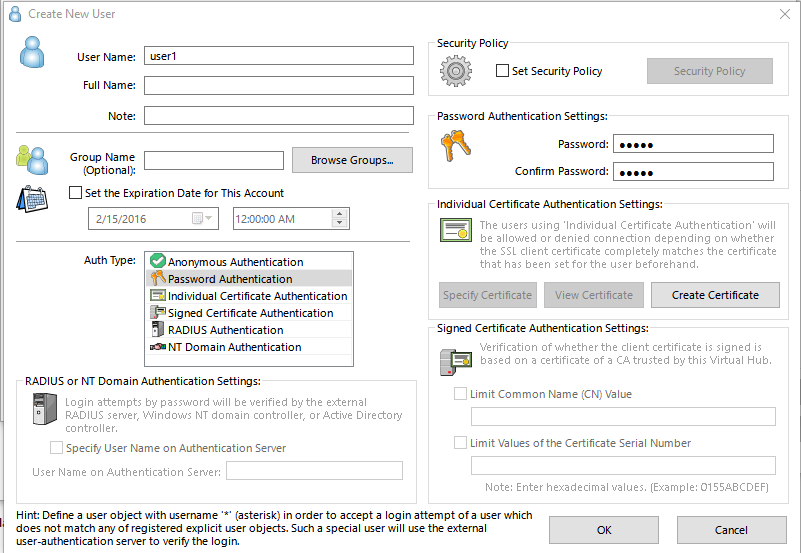Increase expiration time with up spinner arrow
Image resolution: width=801 pixels, height=553 pixels.
point(340,214)
